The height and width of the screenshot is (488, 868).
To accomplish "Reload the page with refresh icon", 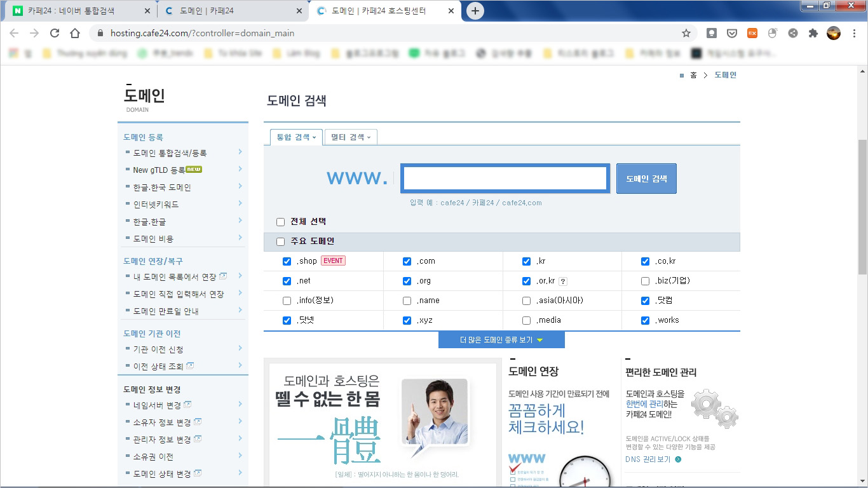I will (55, 33).
